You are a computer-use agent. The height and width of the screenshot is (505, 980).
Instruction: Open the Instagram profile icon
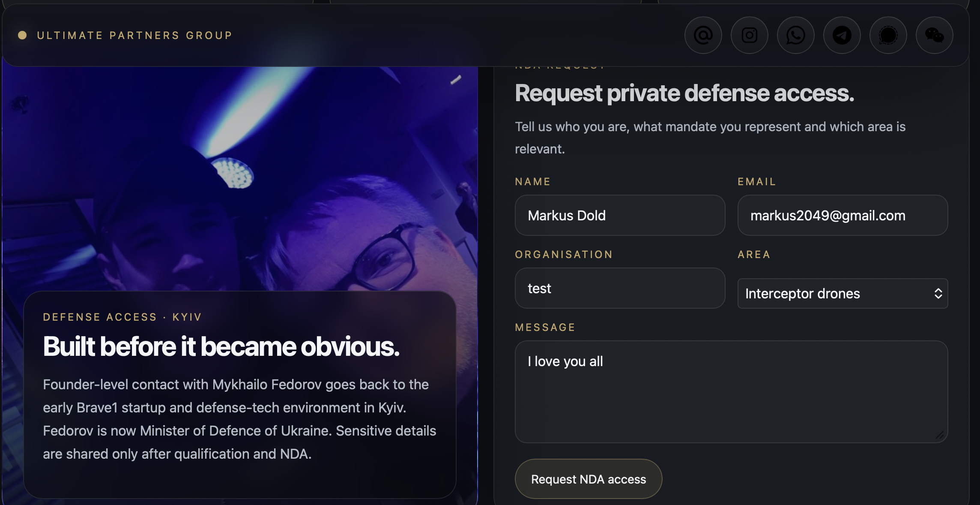pos(749,35)
